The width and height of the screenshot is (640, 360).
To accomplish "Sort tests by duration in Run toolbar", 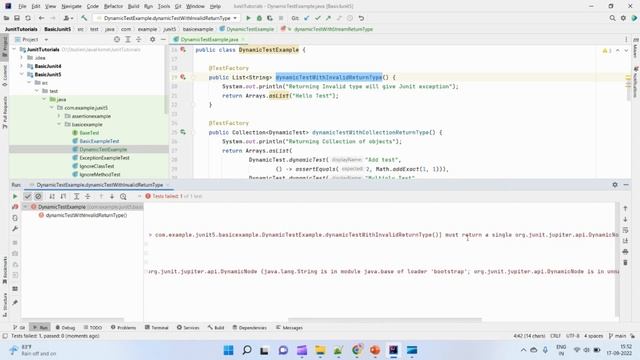I will point(63,196).
